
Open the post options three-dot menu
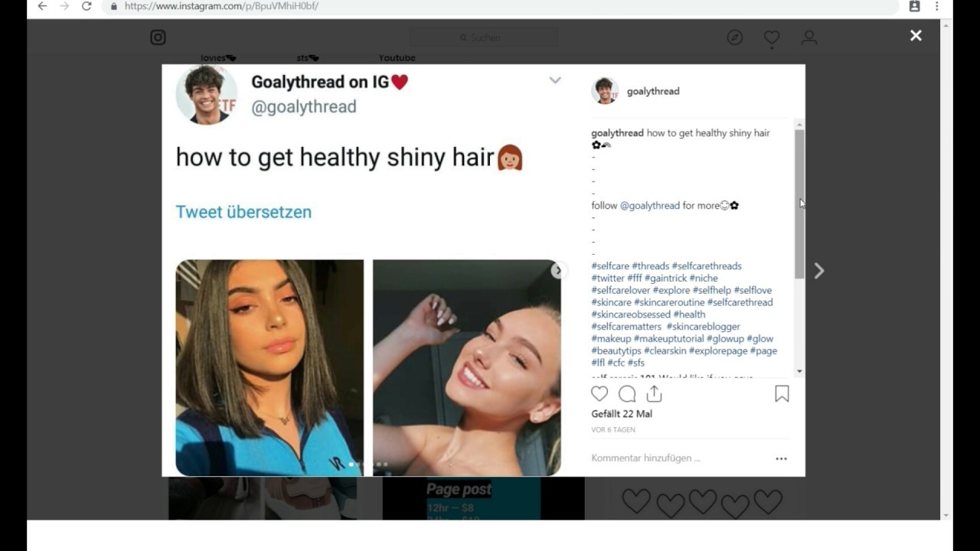coord(781,458)
